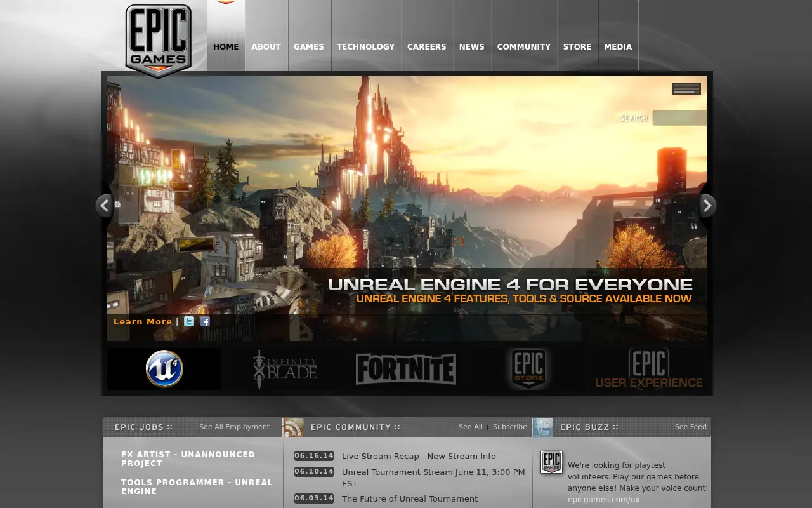
Task: Open the Media menu item
Action: tap(618, 47)
